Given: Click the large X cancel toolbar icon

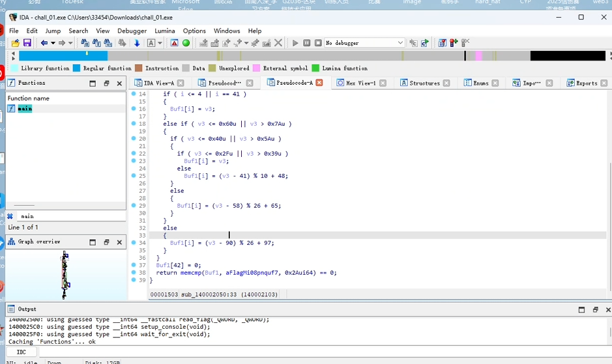Looking at the screenshot, I should point(278,43).
